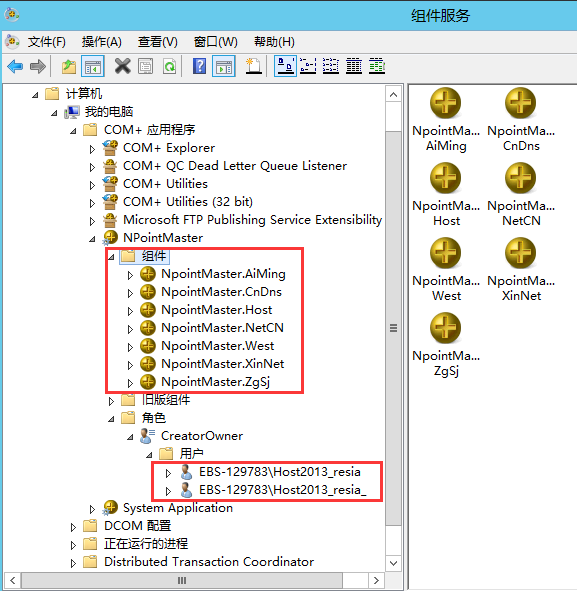Image resolution: width=577 pixels, height=591 pixels.
Task: Click the Refresh toolbar icon
Action: click(x=170, y=67)
